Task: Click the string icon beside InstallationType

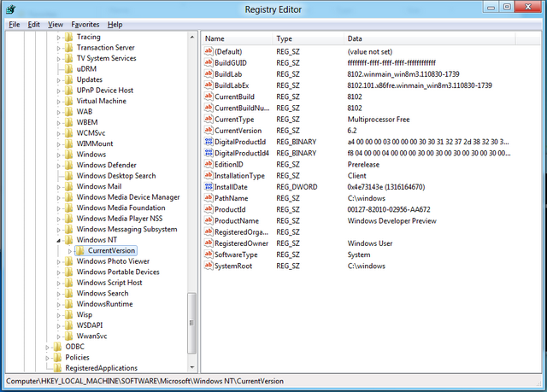Action: pos(209,175)
